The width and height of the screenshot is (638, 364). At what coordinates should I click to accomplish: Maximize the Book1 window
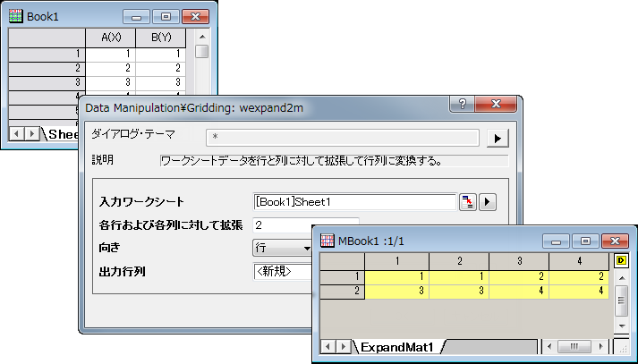click(x=166, y=17)
